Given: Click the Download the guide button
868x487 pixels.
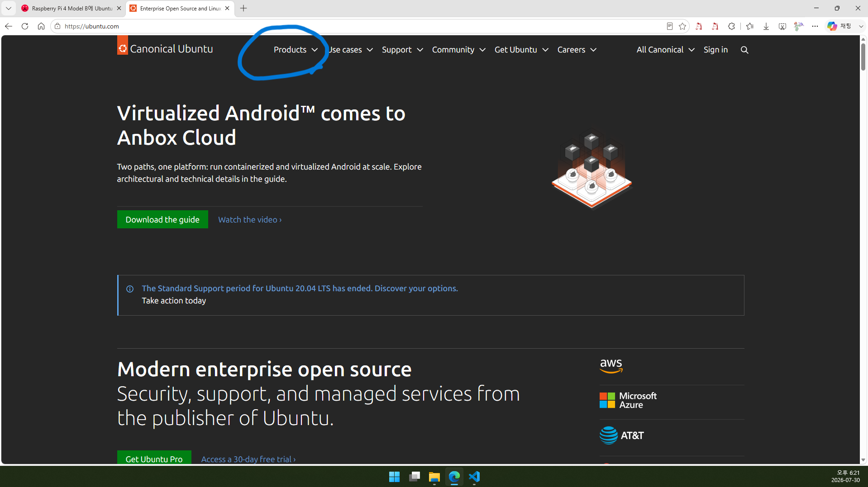Looking at the screenshot, I should pos(162,219).
